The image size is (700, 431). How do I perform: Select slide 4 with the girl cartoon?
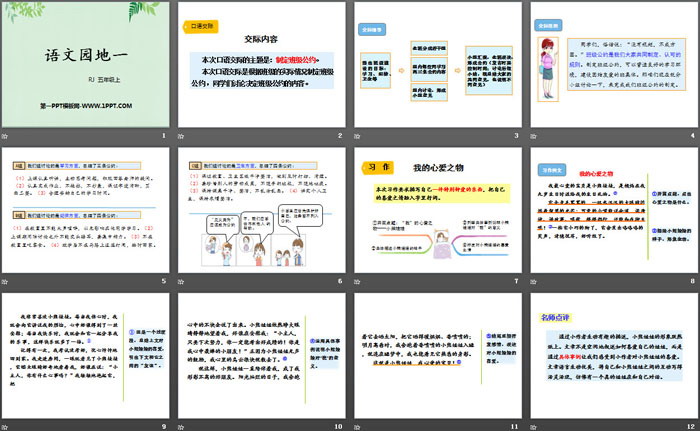[614, 64]
